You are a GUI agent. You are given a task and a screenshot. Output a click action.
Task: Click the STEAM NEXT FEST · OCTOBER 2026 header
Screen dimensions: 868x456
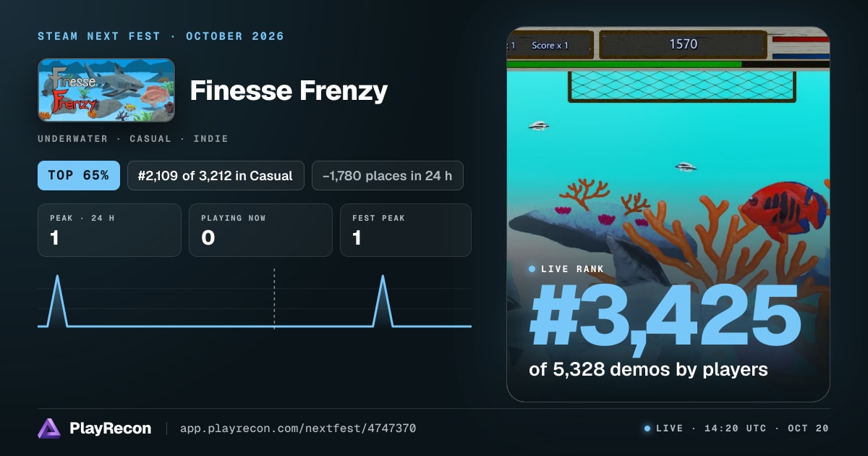(161, 36)
